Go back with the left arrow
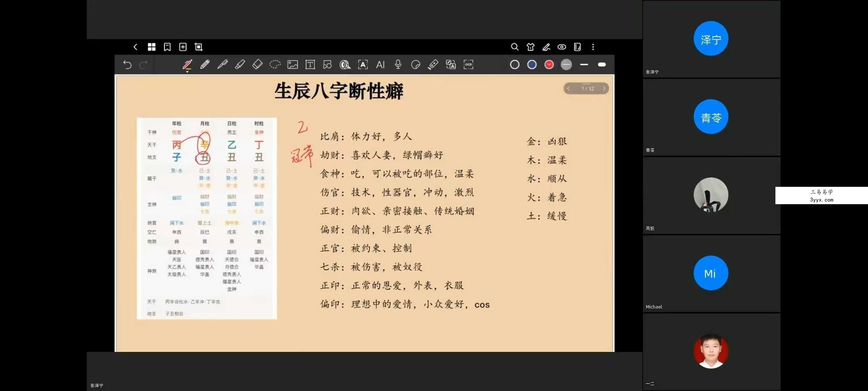The height and width of the screenshot is (391, 868). click(x=135, y=47)
